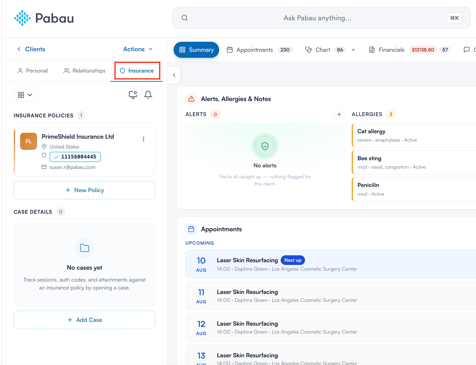Click the Appointments 230 count badge
Screen dimensions: 476x365
click(x=285, y=50)
